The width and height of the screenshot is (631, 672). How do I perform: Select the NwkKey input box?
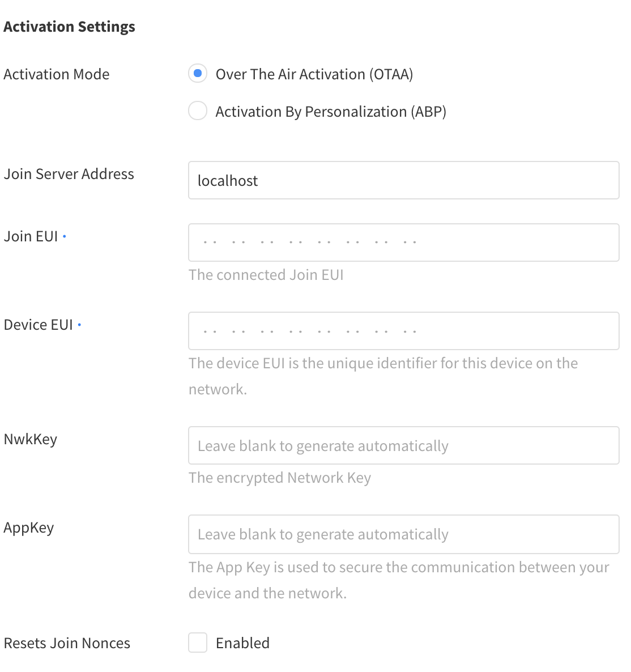(x=403, y=445)
